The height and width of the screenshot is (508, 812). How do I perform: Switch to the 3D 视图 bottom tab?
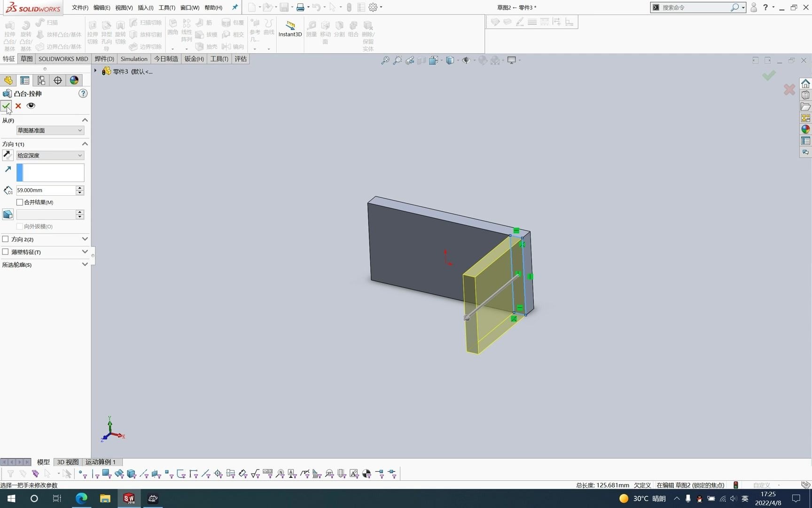point(68,462)
